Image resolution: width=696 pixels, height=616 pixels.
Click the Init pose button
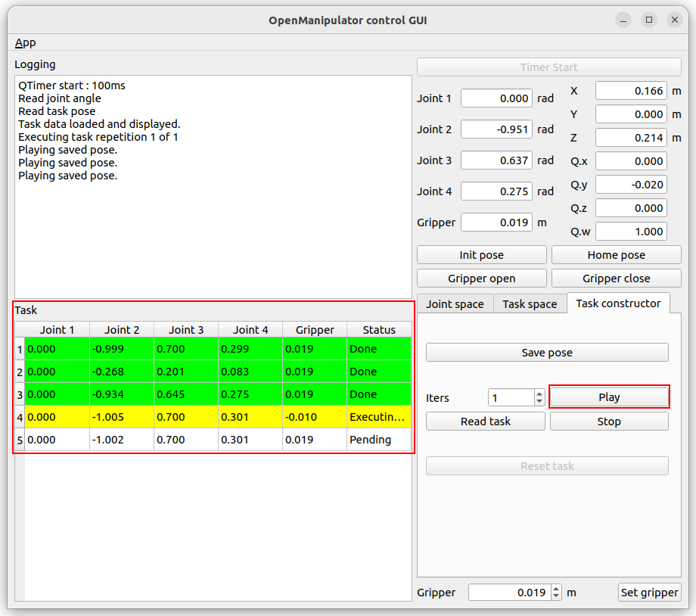[481, 255]
